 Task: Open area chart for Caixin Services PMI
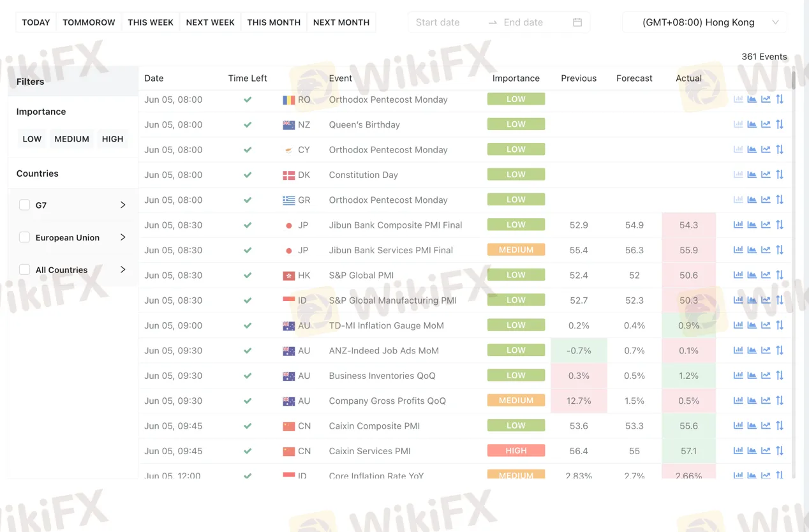pyautogui.click(x=752, y=451)
